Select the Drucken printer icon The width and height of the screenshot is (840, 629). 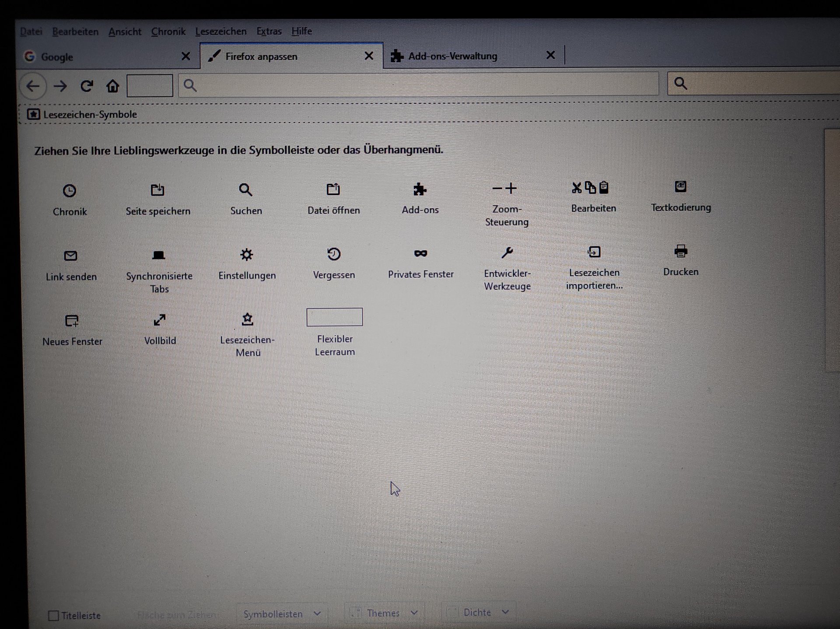click(x=681, y=251)
